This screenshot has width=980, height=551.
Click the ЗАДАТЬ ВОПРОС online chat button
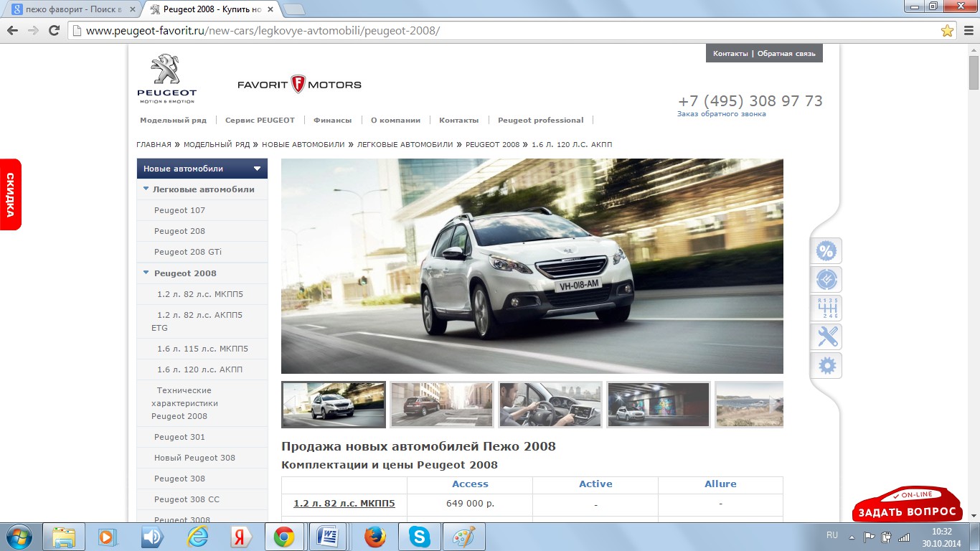(908, 504)
